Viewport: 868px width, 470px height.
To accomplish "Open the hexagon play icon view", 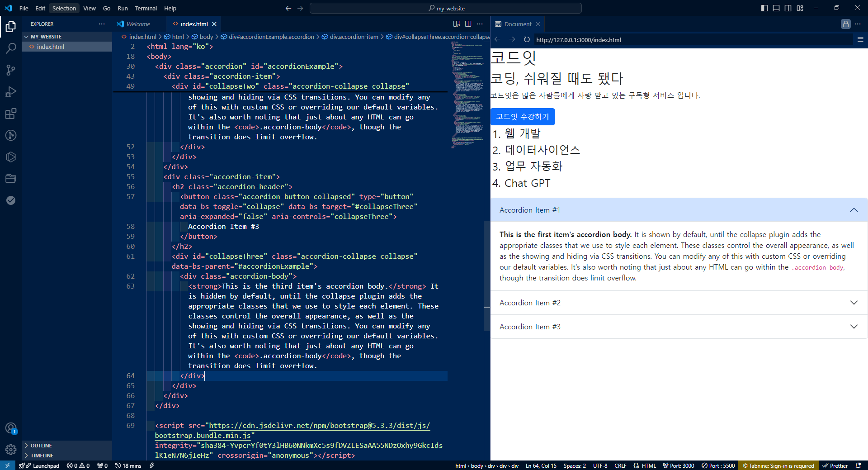I will click(x=11, y=157).
